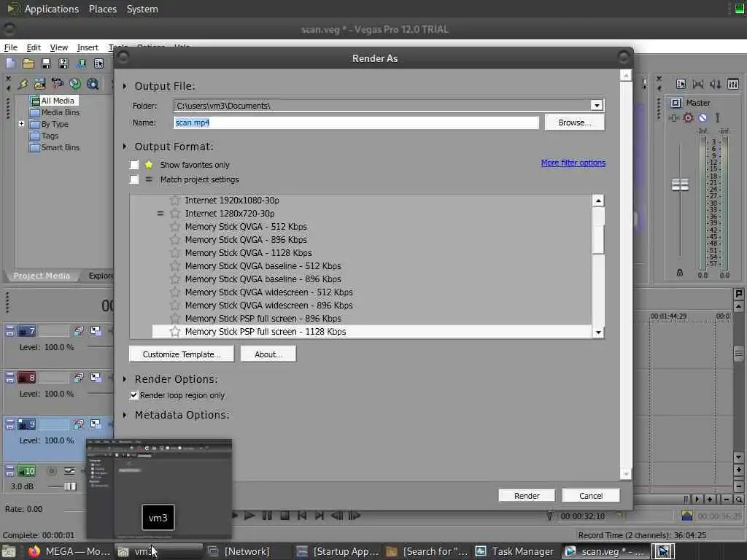Open Task Manager from the taskbar
Viewport: 747px width, 560px height.
pyautogui.click(x=516, y=551)
